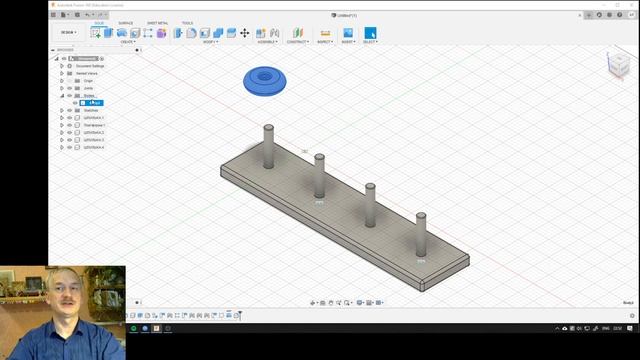Screen dimensions: 640x360
Task: Switch to the SURFACE tab
Action: click(x=125, y=23)
